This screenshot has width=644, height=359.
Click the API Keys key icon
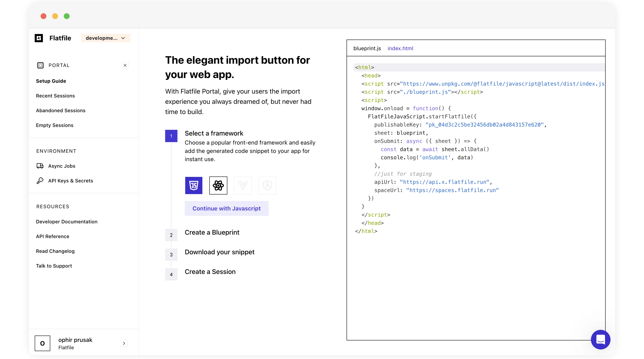tap(40, 181)
